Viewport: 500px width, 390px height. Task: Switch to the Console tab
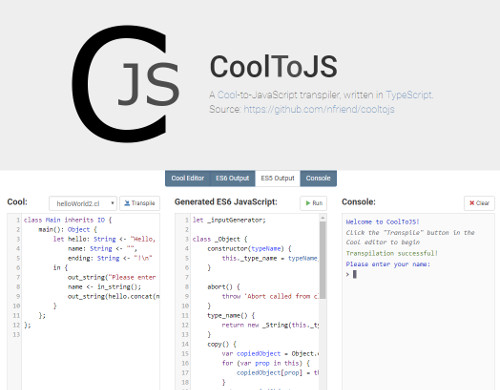click(318, 178)
